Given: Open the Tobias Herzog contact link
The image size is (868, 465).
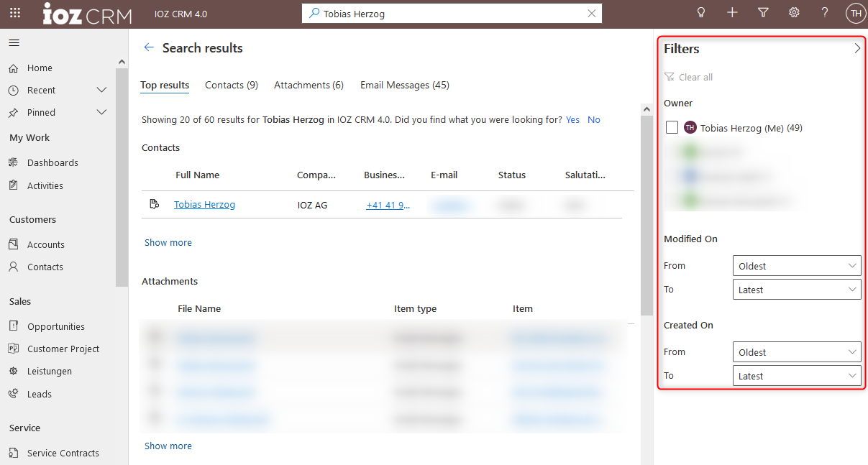Looking at the screenshot, I should click(x=204, y=205).
